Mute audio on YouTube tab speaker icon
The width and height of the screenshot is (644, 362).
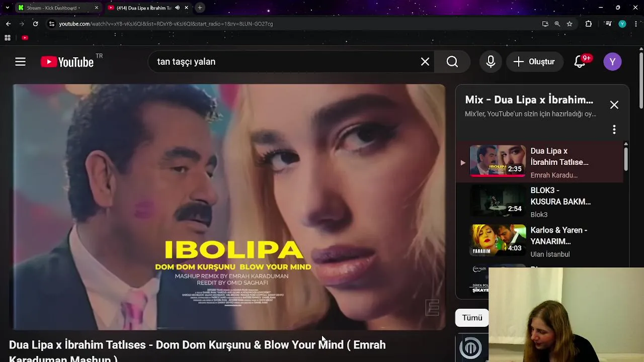pos(177,8)
